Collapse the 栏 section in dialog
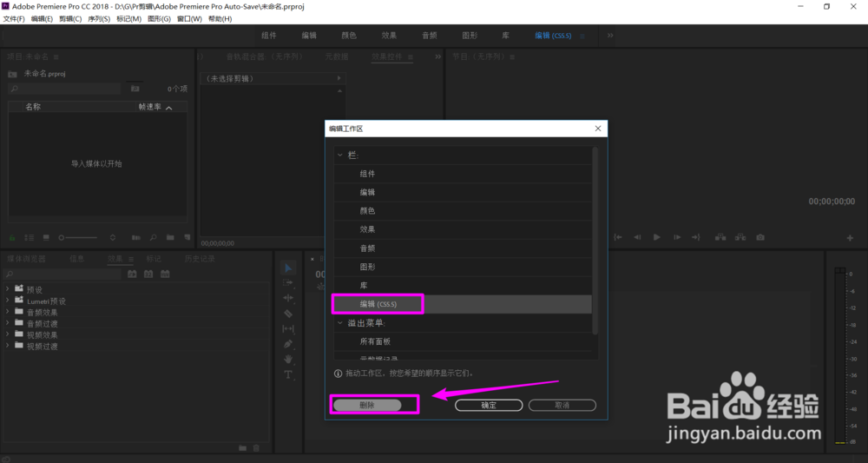This screenshot has height=463, width=868. (340, 155)
